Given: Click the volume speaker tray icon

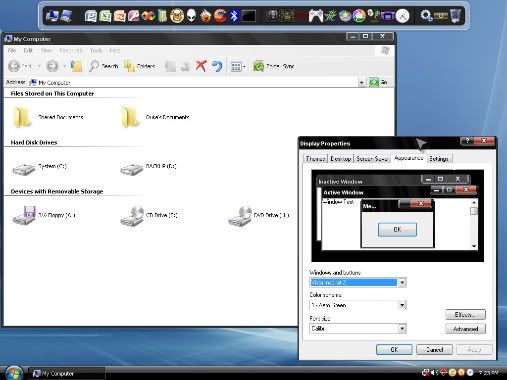Looking at the screenshot, I should (434, 372).
